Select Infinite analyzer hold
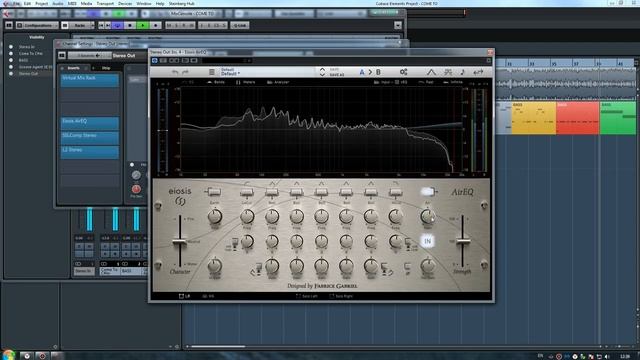 point(453,82)
